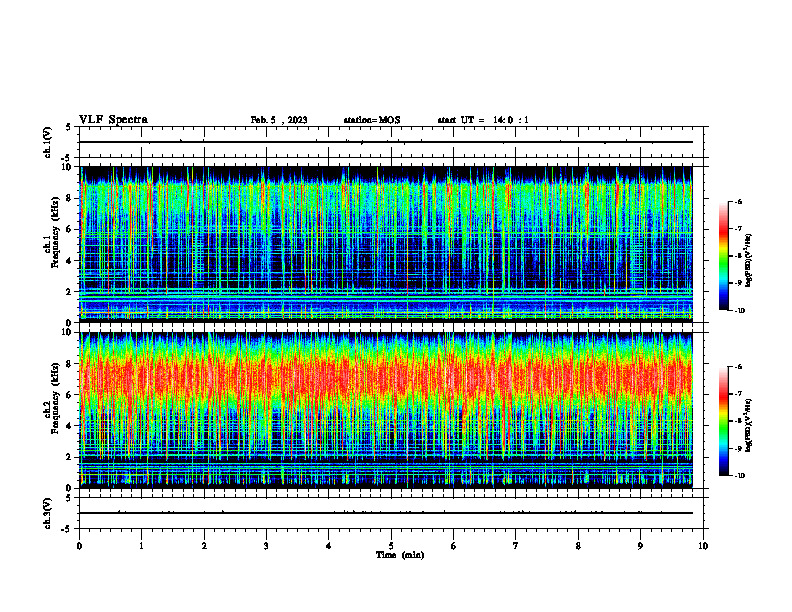Viewport: 792px width, 612px height.
Task: Click the ch.1 voltage waveform trace
Action: [x=386, y=142]
